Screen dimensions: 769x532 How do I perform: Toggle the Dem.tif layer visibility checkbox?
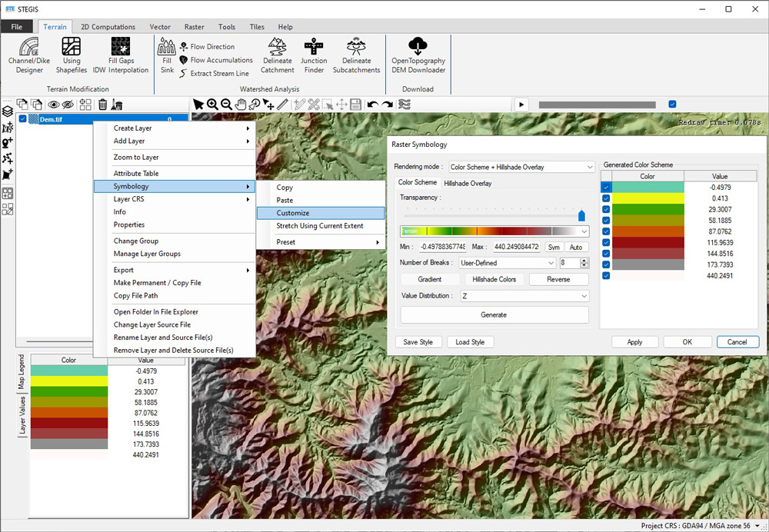click(23, 118)
